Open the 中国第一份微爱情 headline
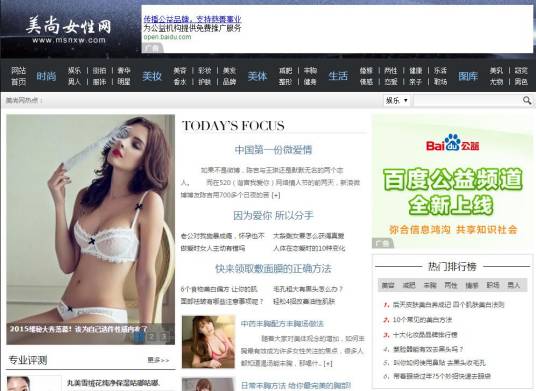536x391 pixels. (273, 150)
